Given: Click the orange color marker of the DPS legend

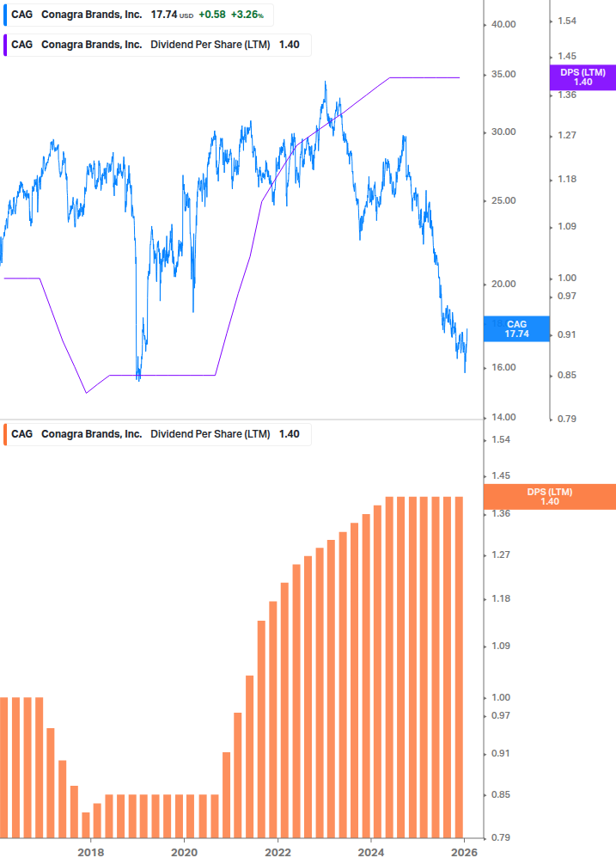Looking at the screenshot, I should (x=5, y=434).
